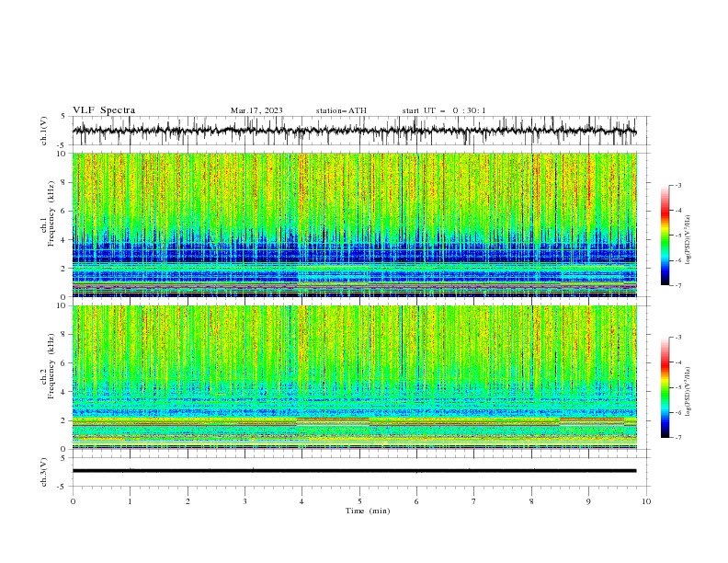
Task: Click the "VLF Spectra" plot title
Action: coord(104,110)
